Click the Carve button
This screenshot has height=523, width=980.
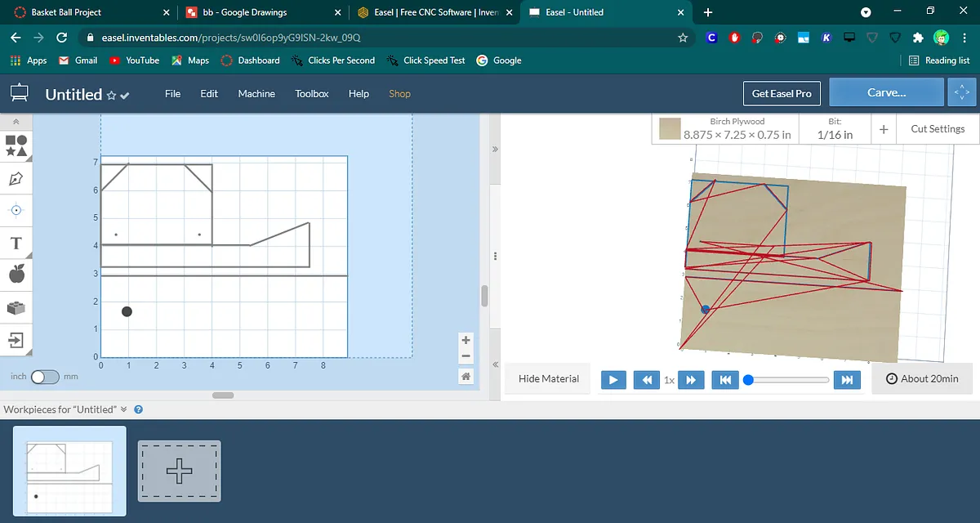pyautogui.click(x=886, y=93)
